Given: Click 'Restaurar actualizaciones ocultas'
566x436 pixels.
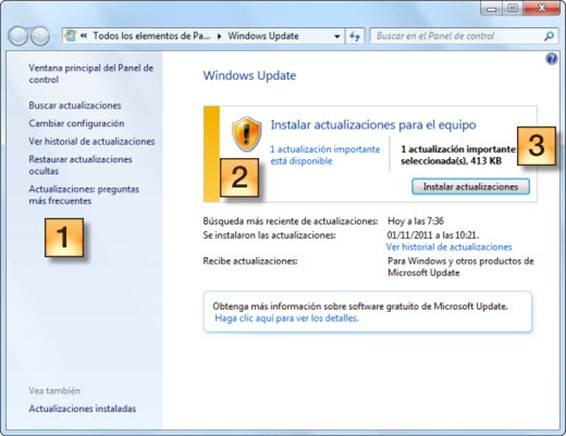Looking at the screenshot, I should pyautogui.click(x=80, y=165).
